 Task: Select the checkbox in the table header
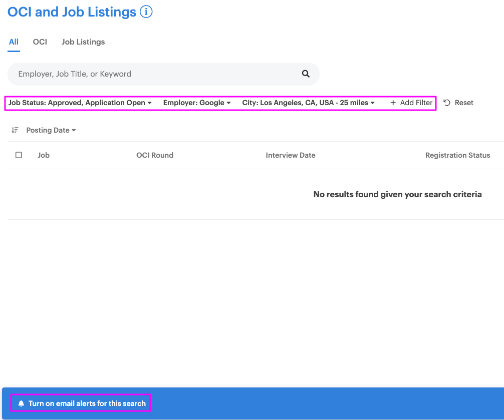point(19,155)
